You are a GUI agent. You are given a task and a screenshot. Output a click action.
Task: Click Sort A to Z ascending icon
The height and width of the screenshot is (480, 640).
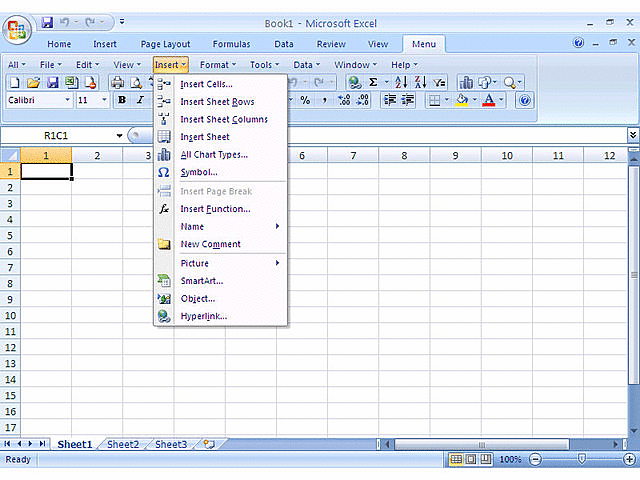pyautogui.click(x=401, y=82)
